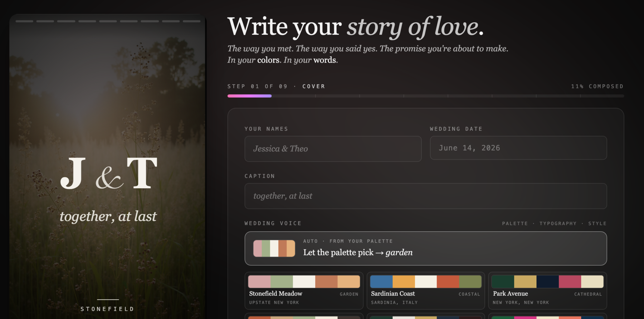
Task: Choose the Park Avenue palette card
Action: coord(547,290)
